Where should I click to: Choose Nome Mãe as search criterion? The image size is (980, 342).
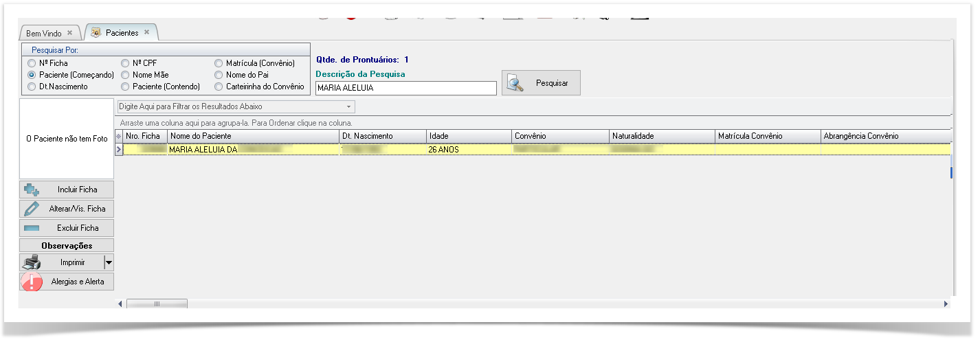(x=126, y=75)
